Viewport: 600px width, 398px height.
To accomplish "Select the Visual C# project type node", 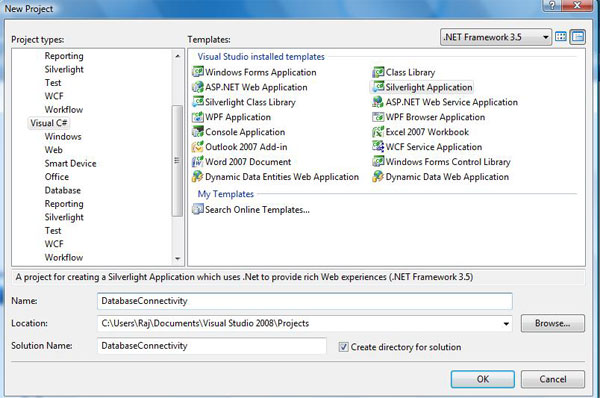I will (49, 123).
